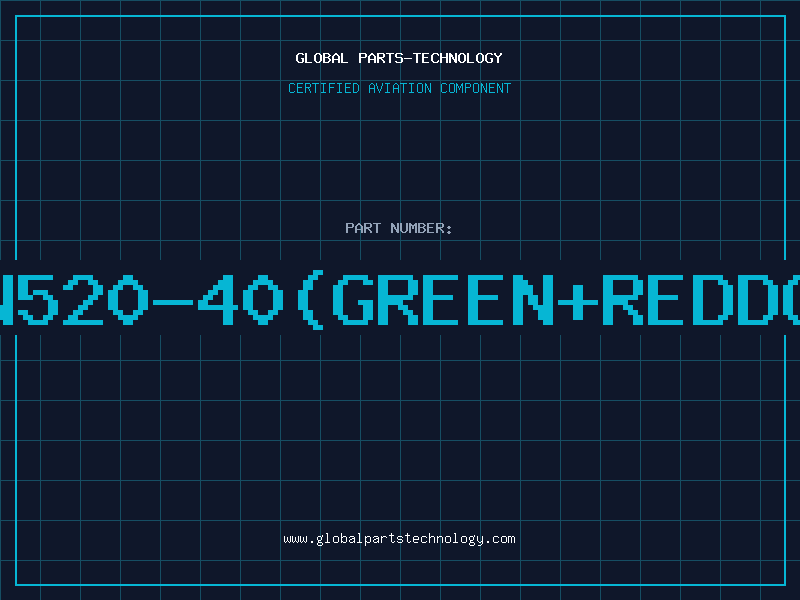Click the website link www.globalpartstechnology.com
800x600 pixels.
tap(399, 539)
